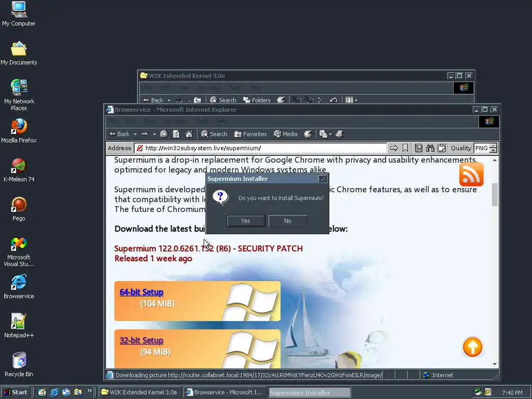Open the Pego desktop icon
Screen dimensions: 532x399
19,209
